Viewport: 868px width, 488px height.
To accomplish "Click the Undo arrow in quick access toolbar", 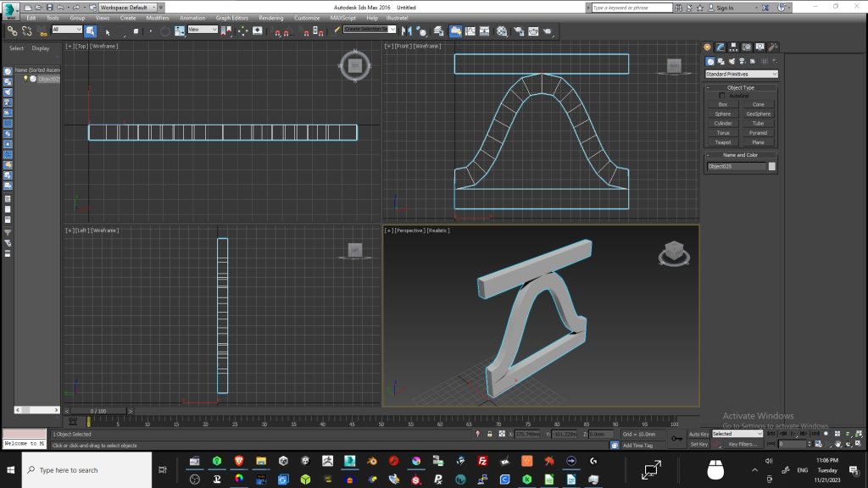I will pos(60,8).
